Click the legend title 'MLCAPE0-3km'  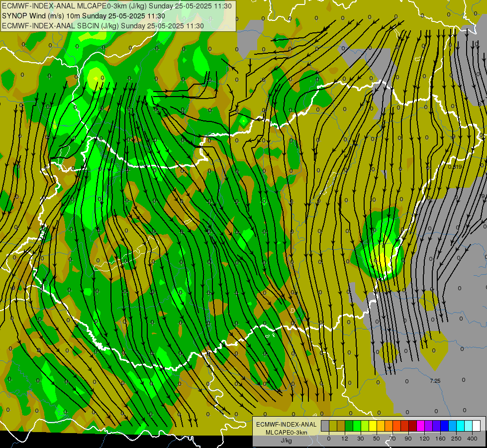(x=287, y=433)
